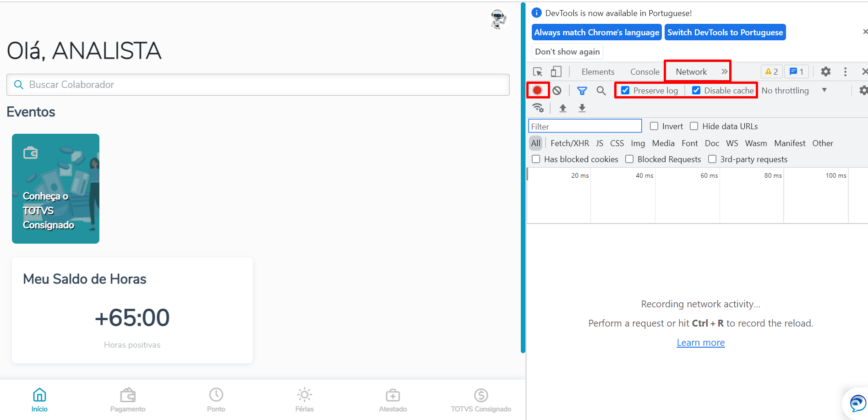Check Blocked Requests

tap(629, 159)
